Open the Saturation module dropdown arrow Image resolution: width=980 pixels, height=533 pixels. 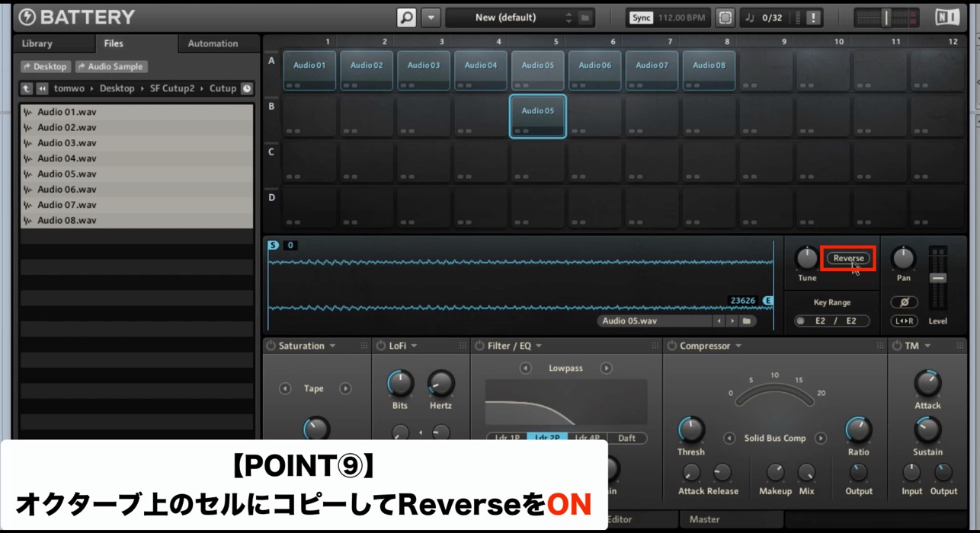pyautogui.click(x=332, y=346)
